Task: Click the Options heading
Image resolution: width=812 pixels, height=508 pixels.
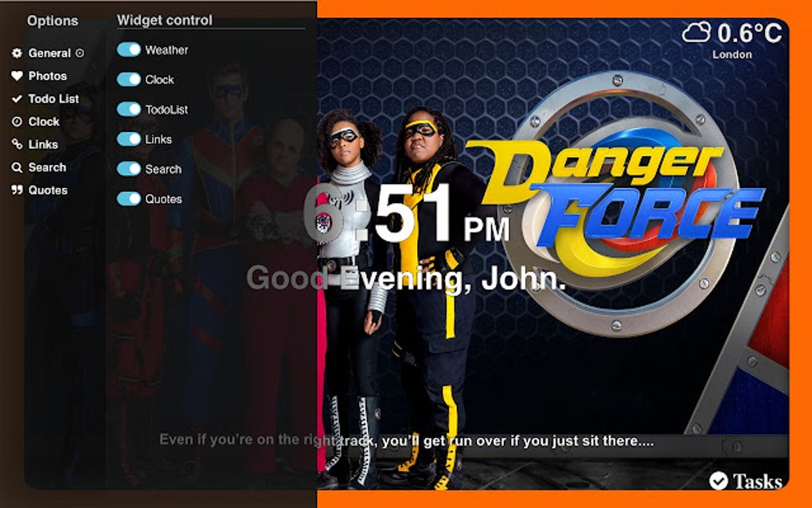Action: coord(53,21)
